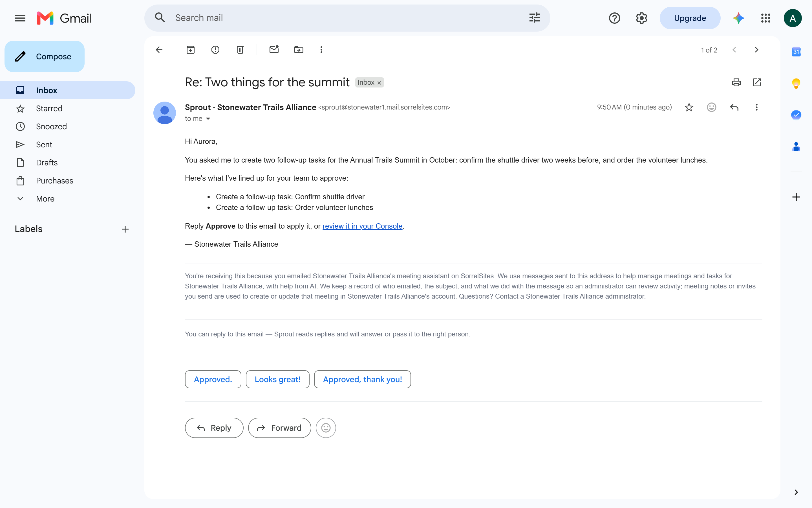Open the Move to folder icon
Screen dimensions: 812x508
299,50
